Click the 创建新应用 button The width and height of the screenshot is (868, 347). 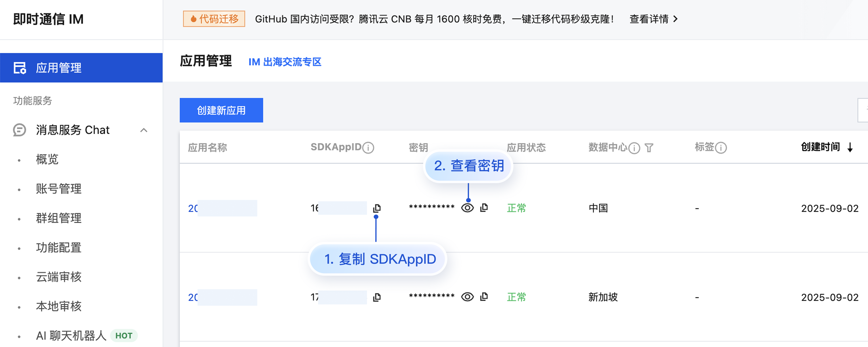click(221, 110)
